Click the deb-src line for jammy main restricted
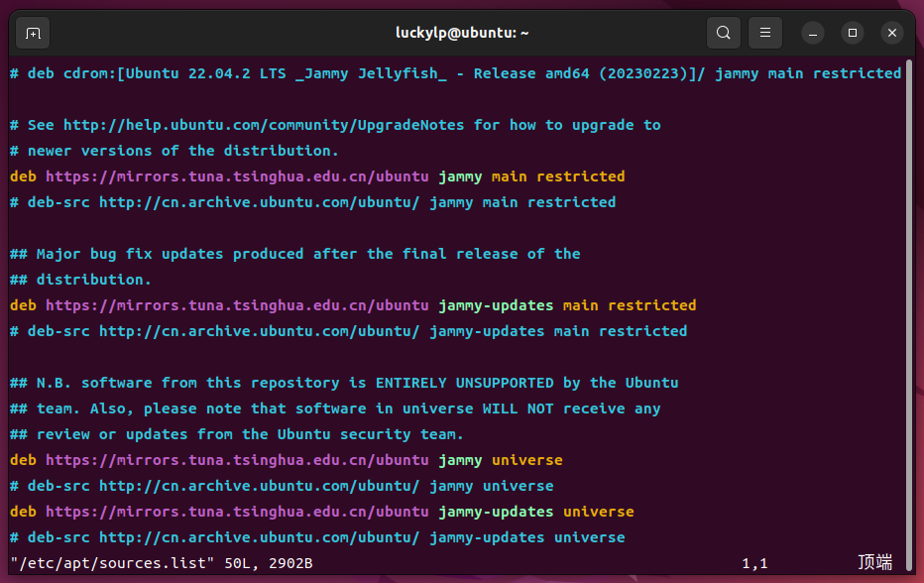Viewport: 924px width, 583px height. (x=313, y=203)
